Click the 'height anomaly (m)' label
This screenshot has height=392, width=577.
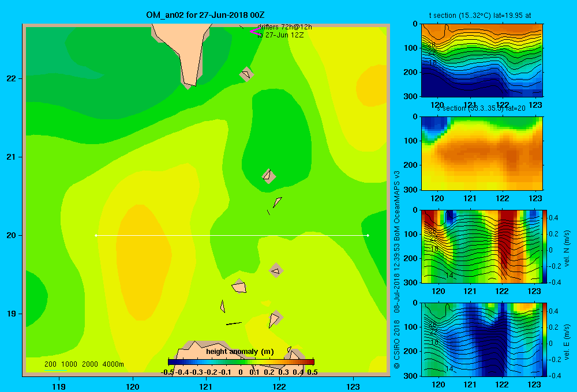tap(240, 352)
